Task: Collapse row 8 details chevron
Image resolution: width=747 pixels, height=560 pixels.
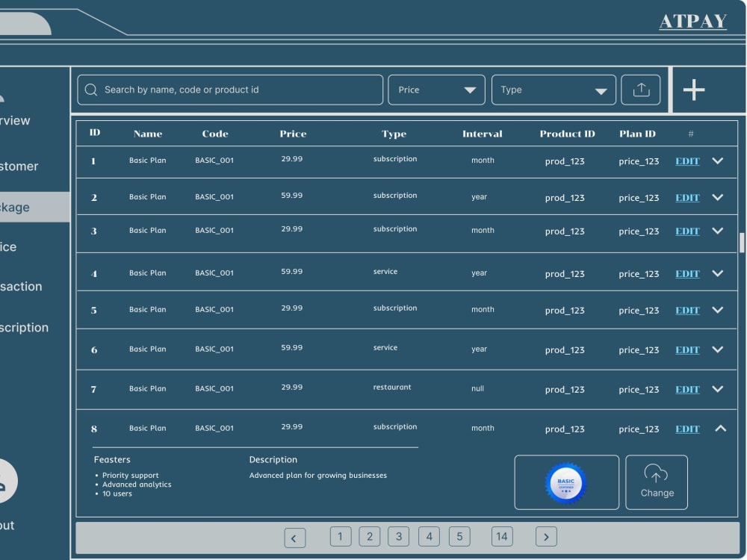Action: pyautogui.click(x=720, y=429)
